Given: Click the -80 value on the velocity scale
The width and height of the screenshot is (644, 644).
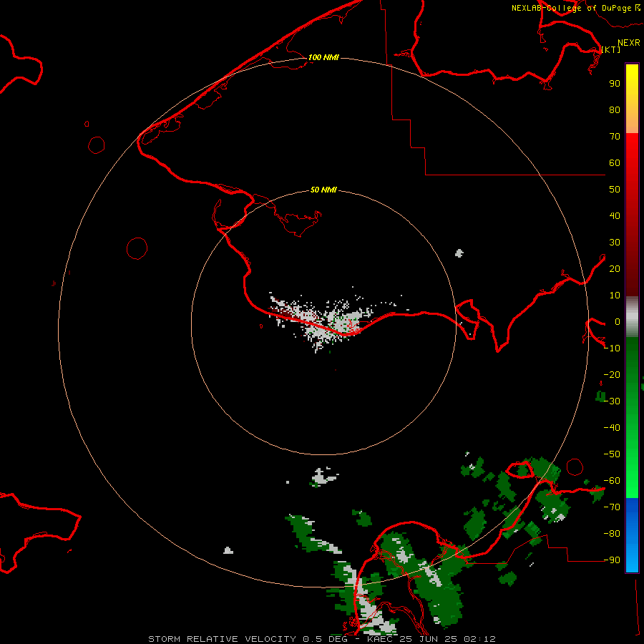Looking at the screenshot, I should point(612,534).
